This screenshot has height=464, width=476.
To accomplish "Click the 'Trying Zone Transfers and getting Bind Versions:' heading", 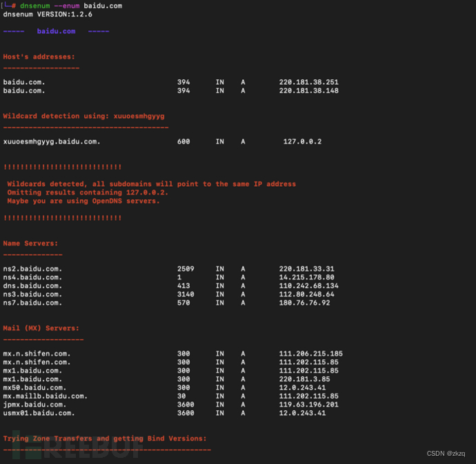I will pos(105,438).
